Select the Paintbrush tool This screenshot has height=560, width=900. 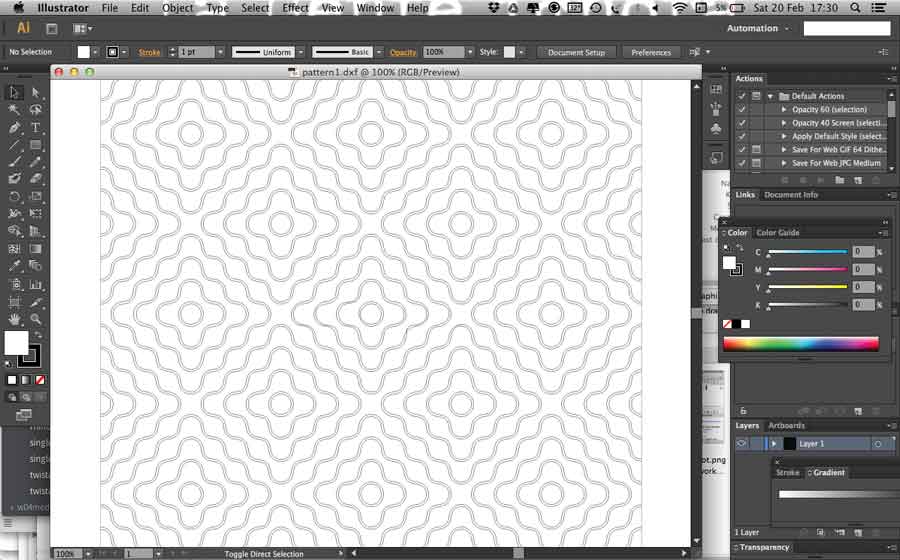[x=14, y=162]
